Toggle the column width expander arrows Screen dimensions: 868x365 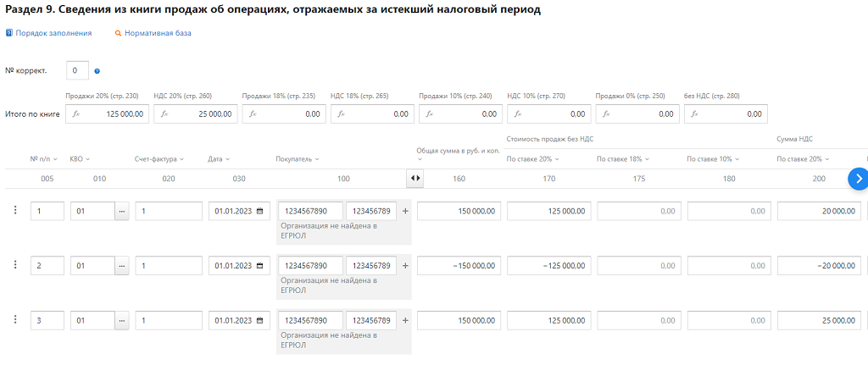click(x=415, y=179)
